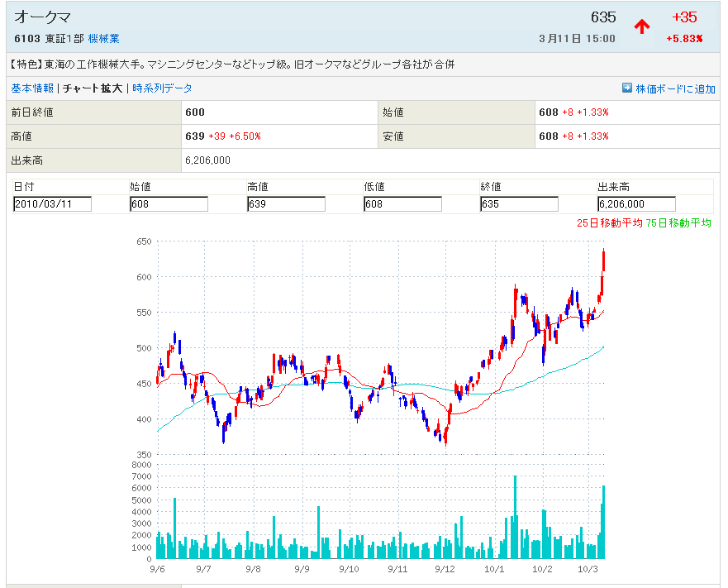Select the 高値 field showing 639
Screen dimensions: 728x588
tap(286, 204)
